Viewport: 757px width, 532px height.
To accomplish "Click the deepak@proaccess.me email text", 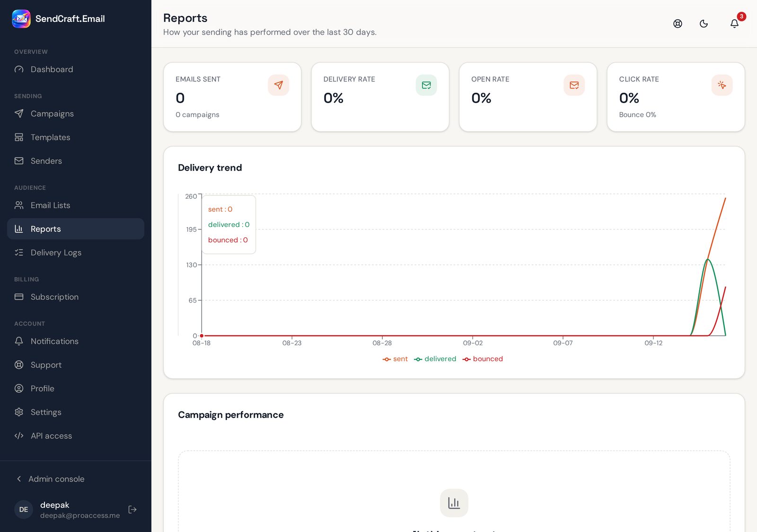I will tap(80, 515).
